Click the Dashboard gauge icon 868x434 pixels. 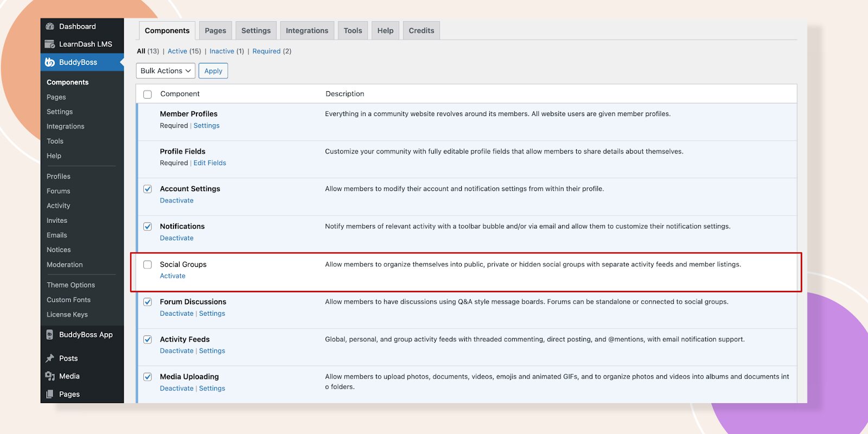[50, 26]
